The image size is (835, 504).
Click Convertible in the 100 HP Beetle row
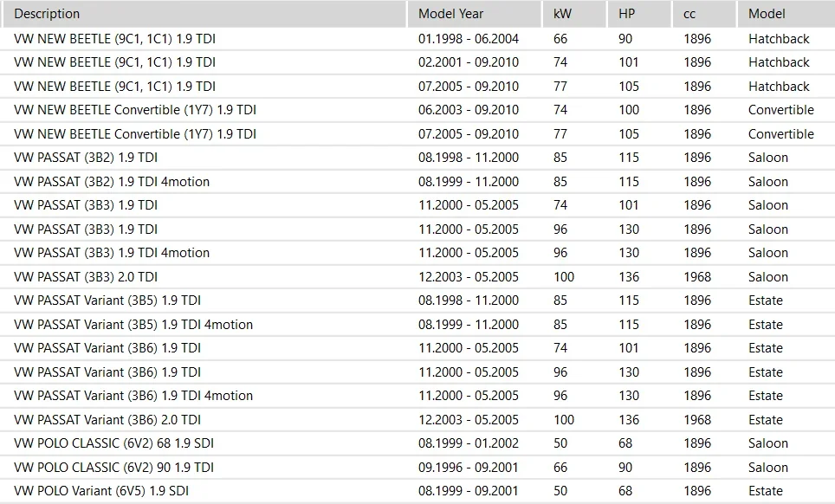click(x=780, y=110)
